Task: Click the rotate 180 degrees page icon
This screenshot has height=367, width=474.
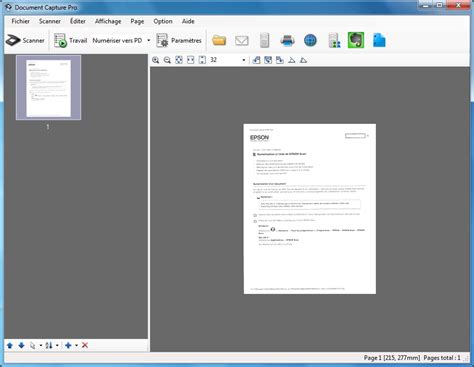Action: 268,60
